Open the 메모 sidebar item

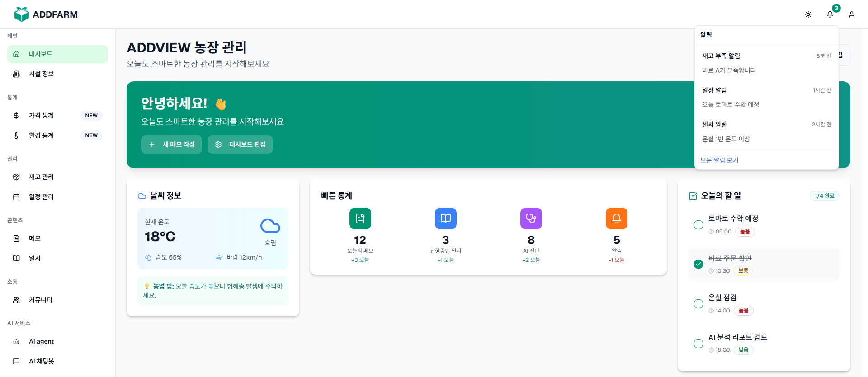pyautogui.click(x=57, y=238)
